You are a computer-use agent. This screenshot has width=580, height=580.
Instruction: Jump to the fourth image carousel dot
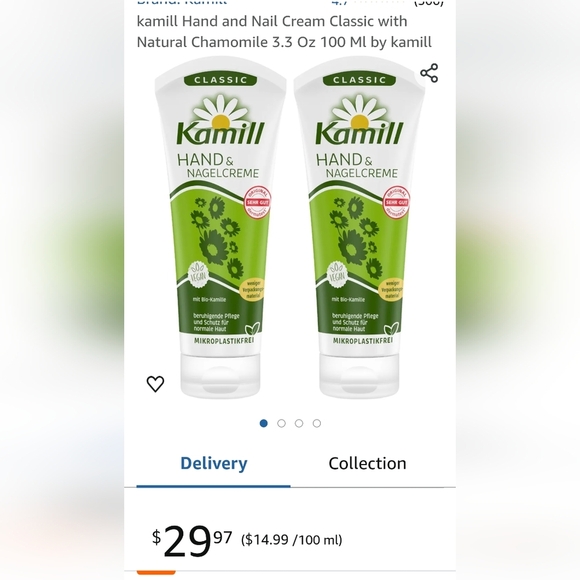tap(317, 423)
